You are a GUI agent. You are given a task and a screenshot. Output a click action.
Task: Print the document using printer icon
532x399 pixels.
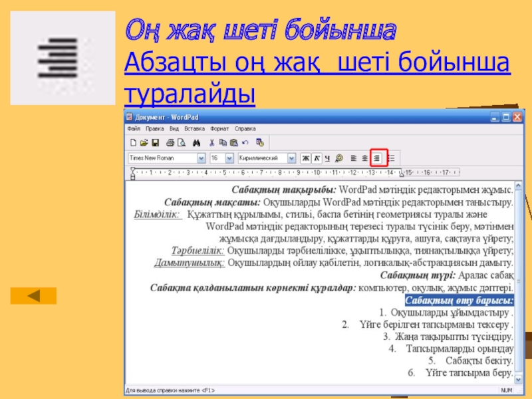point(170,143)
